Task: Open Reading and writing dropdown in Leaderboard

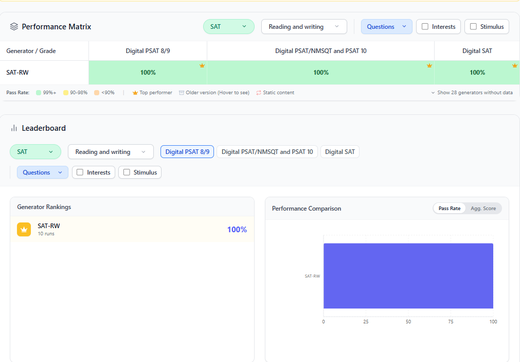Action: [x=111, y=152]
